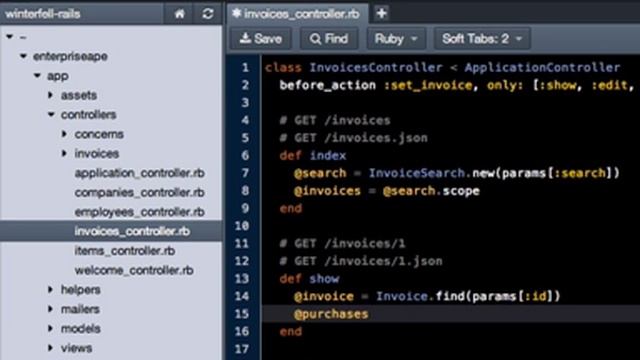Select the app folder label
The image size is (640, 360).
[x=58, y=76]
